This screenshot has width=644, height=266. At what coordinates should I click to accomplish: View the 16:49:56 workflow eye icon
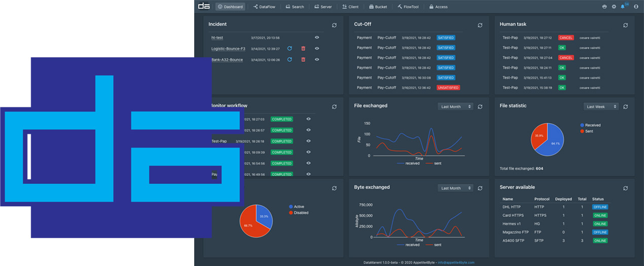308,174
